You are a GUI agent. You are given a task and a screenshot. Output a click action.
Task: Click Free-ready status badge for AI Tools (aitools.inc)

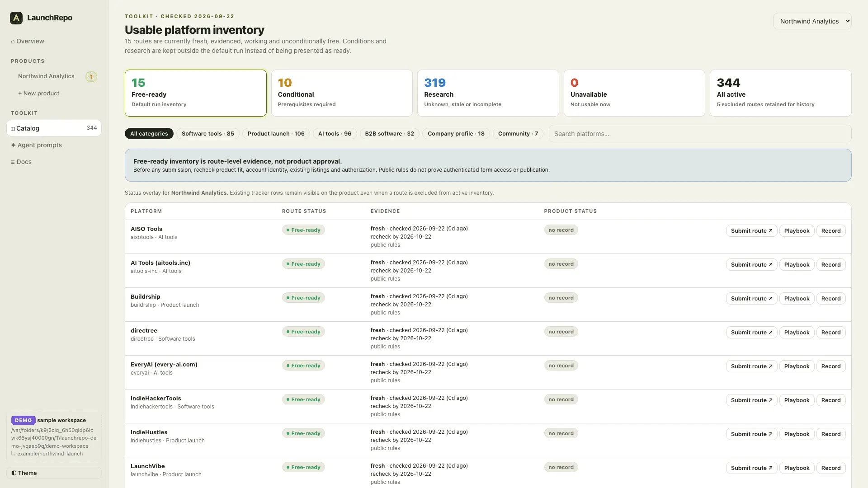coord(303,264)
